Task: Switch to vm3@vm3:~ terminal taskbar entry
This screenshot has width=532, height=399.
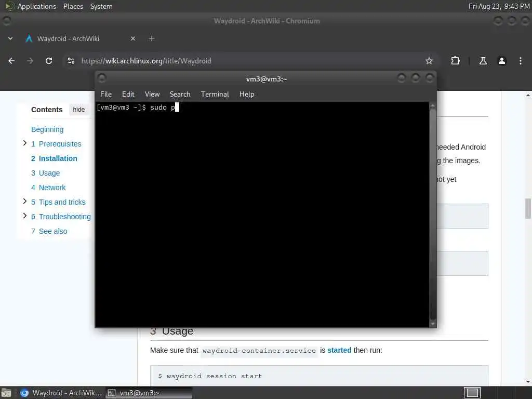Action: [x=149, y=393]
